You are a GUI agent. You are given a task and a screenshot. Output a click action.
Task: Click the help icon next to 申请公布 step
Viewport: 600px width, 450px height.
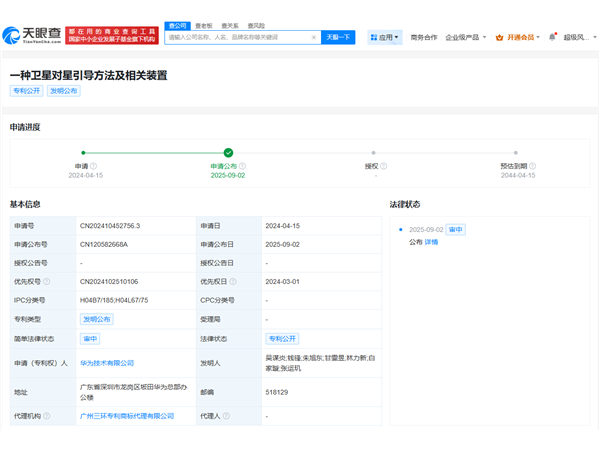(x=242, y=166)
